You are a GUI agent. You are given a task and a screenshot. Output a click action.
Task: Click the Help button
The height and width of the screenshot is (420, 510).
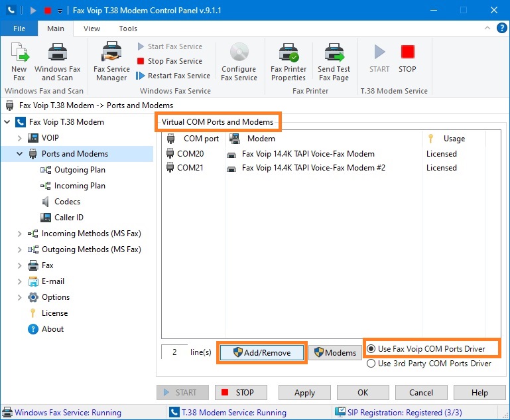(x=479, y=393)
